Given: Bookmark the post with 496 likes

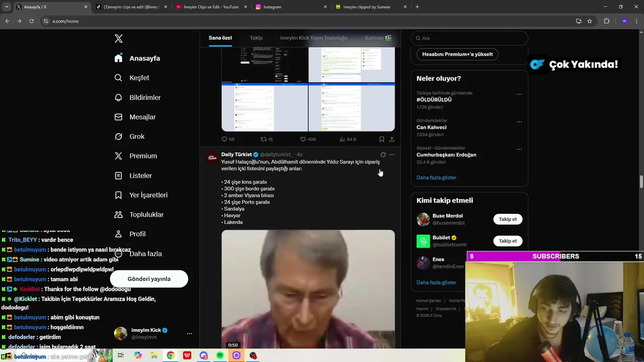Looking at the screenshot, I should pos(382,139).
